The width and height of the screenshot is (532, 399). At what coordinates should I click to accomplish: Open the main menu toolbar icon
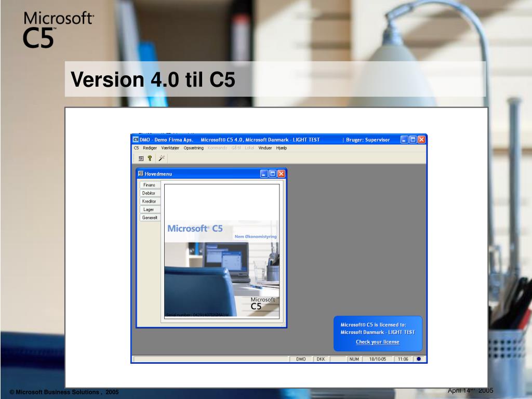click(x=141, y=158)
